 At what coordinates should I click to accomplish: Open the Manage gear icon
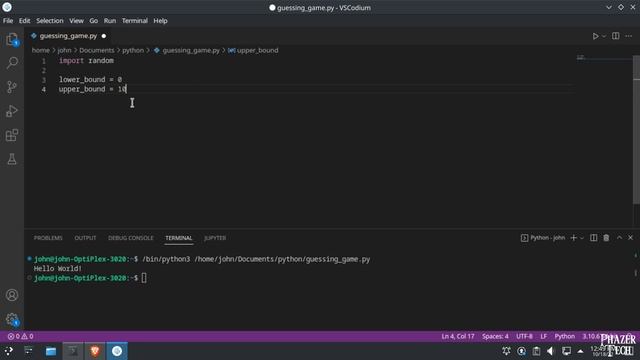pos(12,319)
